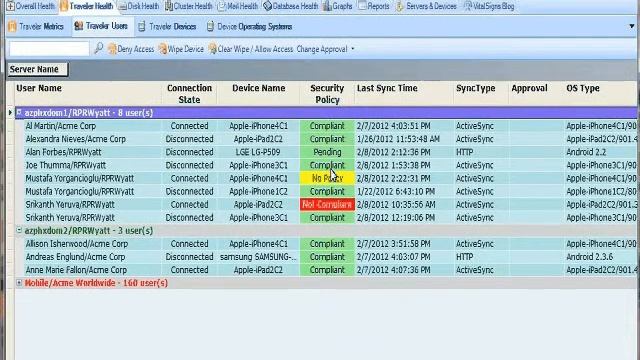Sort by Connection State column header
Image resolution: width=640 pixels, height=360 pixels.
pos(189,94)
